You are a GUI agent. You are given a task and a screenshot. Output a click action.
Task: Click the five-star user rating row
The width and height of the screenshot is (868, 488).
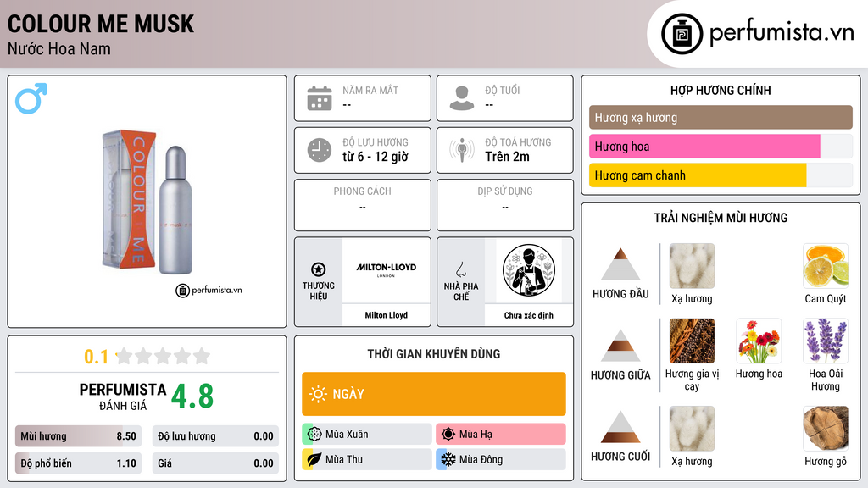point(163,356)
